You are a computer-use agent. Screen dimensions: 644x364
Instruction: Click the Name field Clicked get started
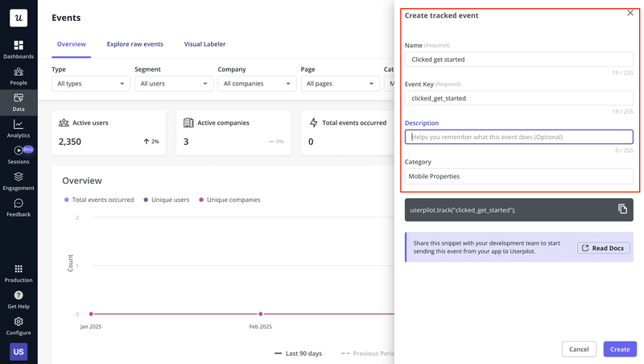[518, 59]
